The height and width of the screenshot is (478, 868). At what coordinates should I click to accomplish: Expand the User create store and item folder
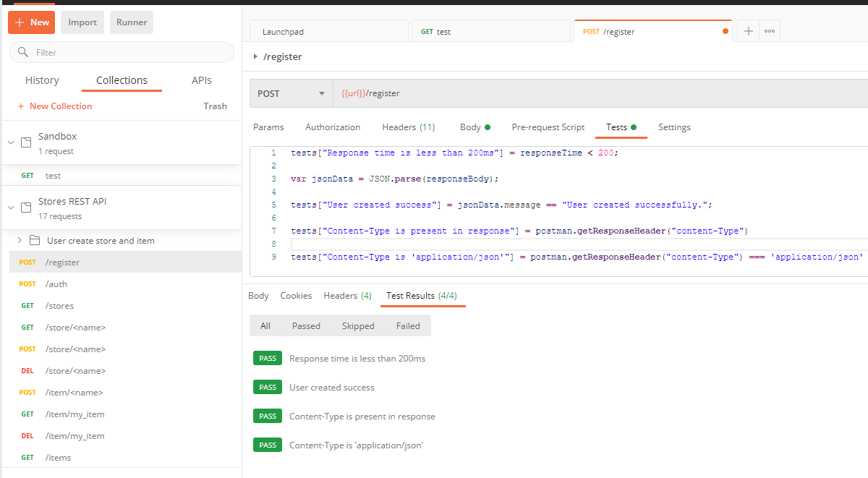(20, 240)
